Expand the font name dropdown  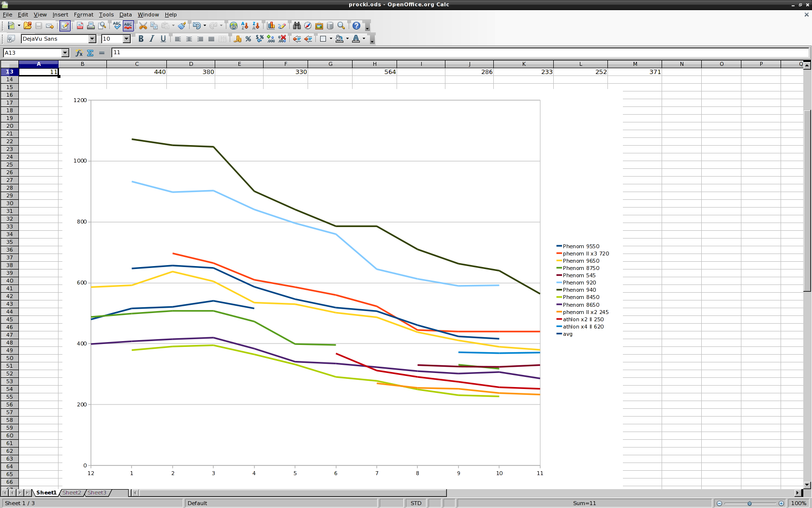point(92,39)
